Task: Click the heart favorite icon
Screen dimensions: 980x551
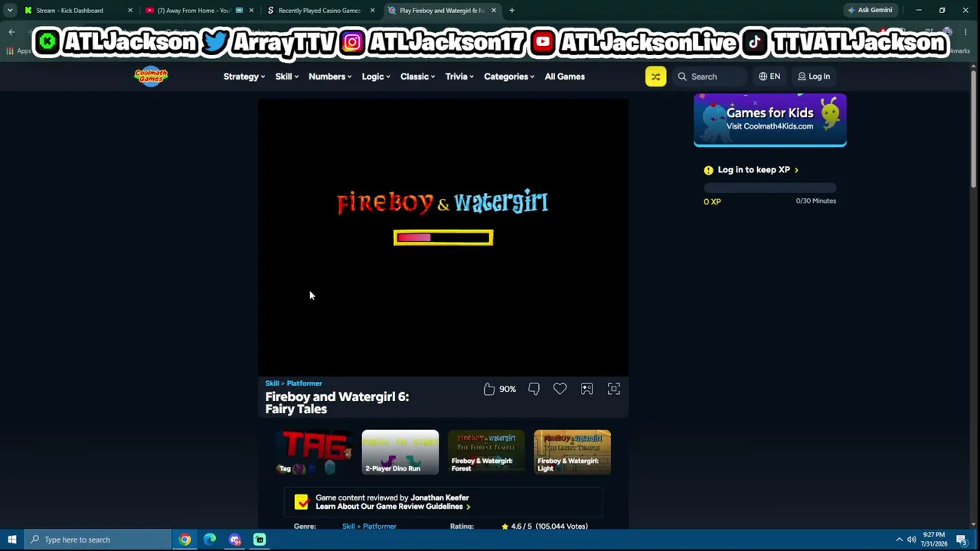Action: tap(560, 389)
